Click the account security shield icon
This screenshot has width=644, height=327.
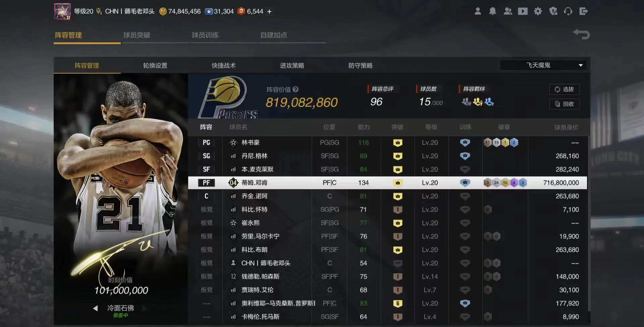(553, 11)
